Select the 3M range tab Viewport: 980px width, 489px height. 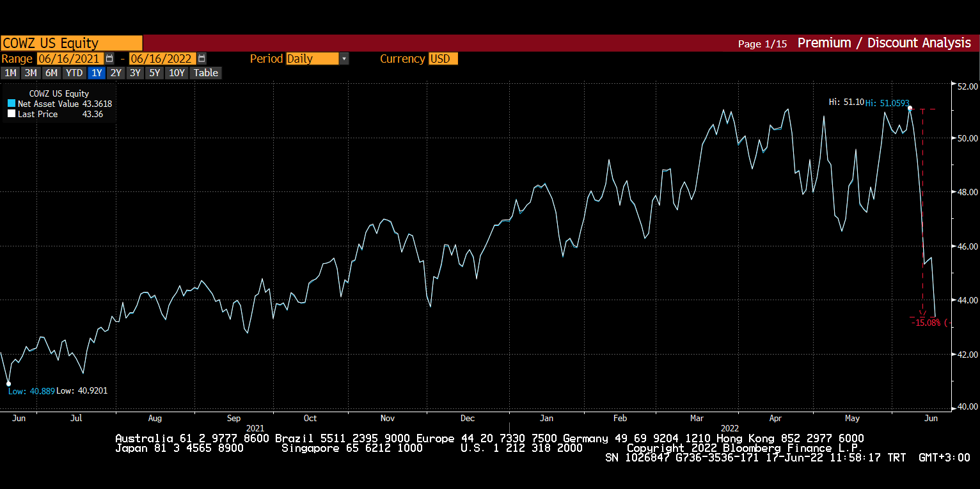click(31, 73)
